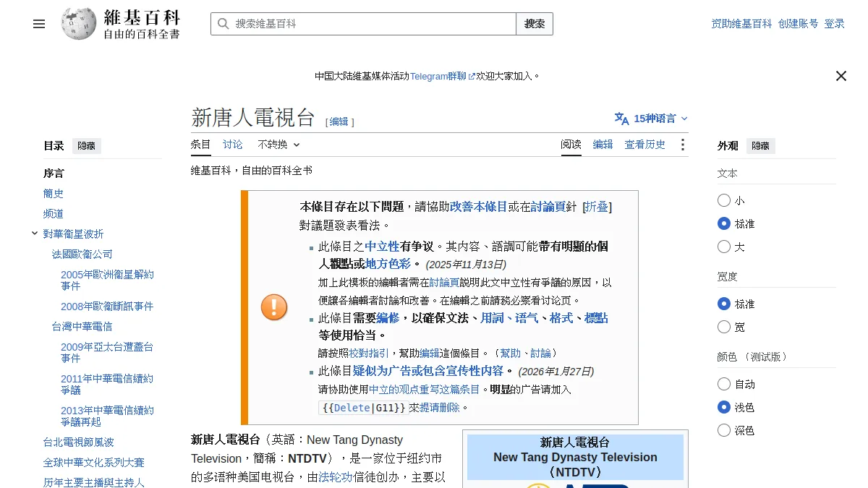Collapse the issues box via 折叠
The width and height of the screenshot is (868, 488).
click(597, 207)
